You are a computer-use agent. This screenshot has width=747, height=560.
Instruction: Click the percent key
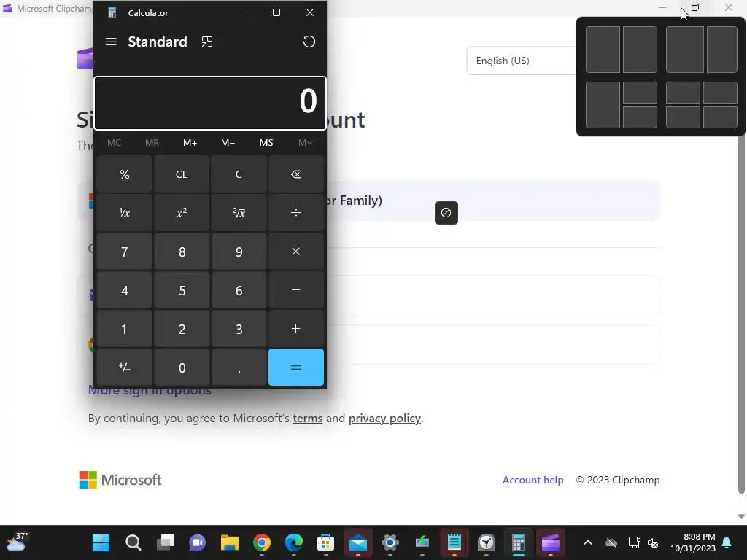tap(124, 174)
